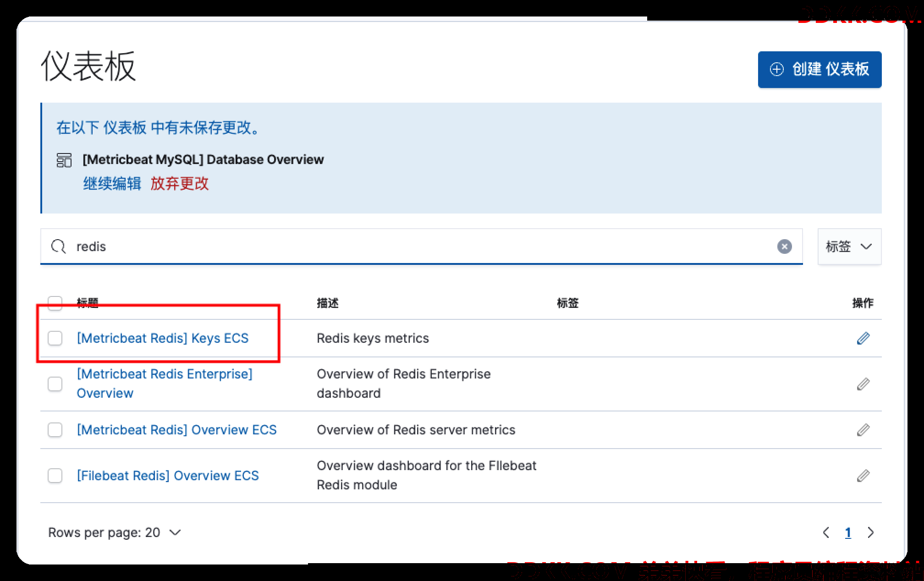
Task: Click the Create Dashboard button
Action: point(819,69)
